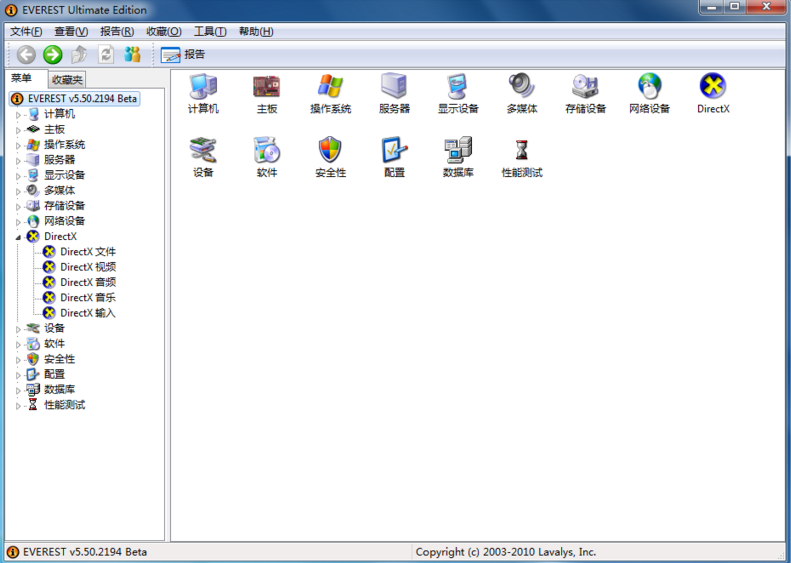Expand the 主板 tree node
The width and height of the screenshot is (791, 563).
pyautogui.click(x=18, y=130)
